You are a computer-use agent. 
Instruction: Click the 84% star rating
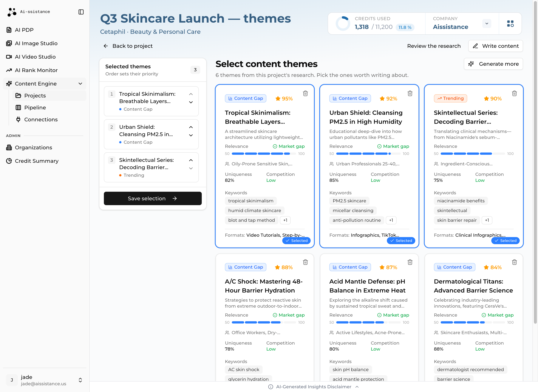pos(493,267)
